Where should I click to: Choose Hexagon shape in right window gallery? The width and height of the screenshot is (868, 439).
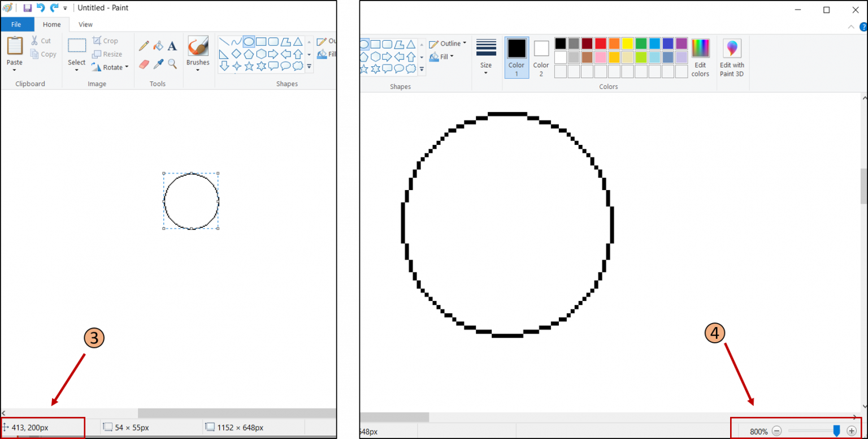375,57
